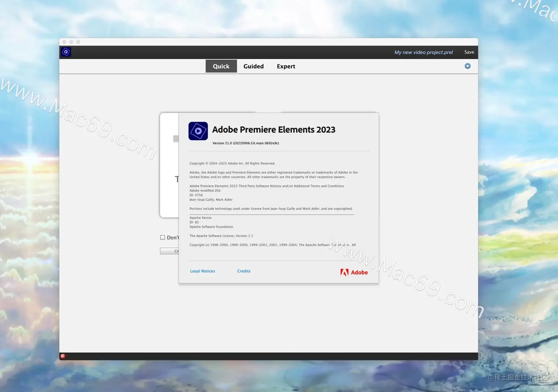Click the Adobe logo in About dialog
558x392 pixels.
pos(354,272)
